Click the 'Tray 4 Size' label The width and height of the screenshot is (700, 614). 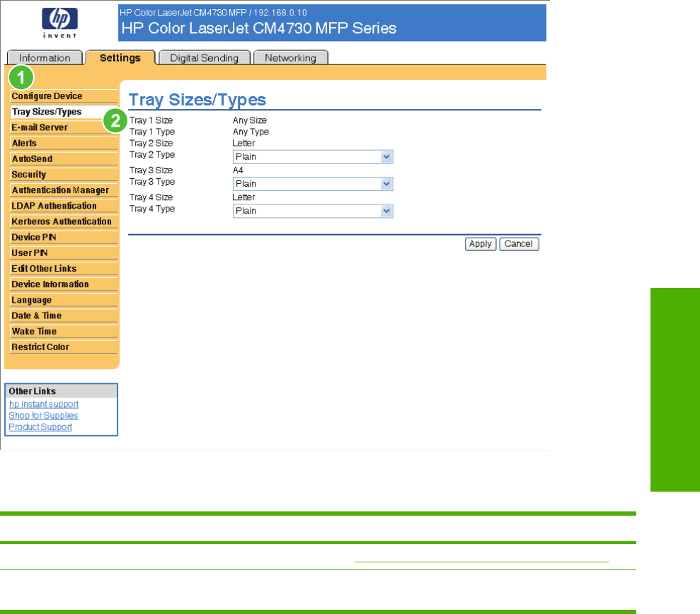click(x=151, y=197)
